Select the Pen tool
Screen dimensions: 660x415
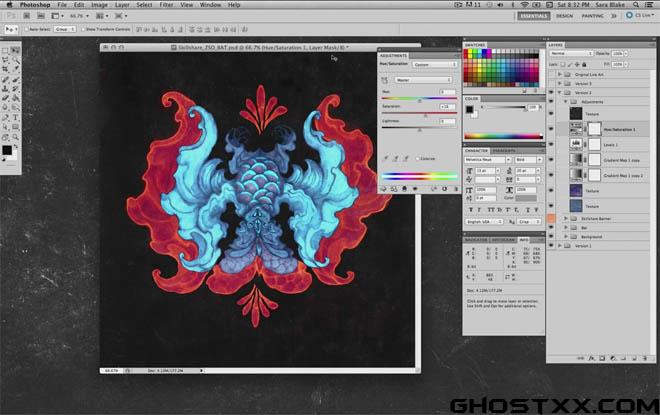coord(5,117)
